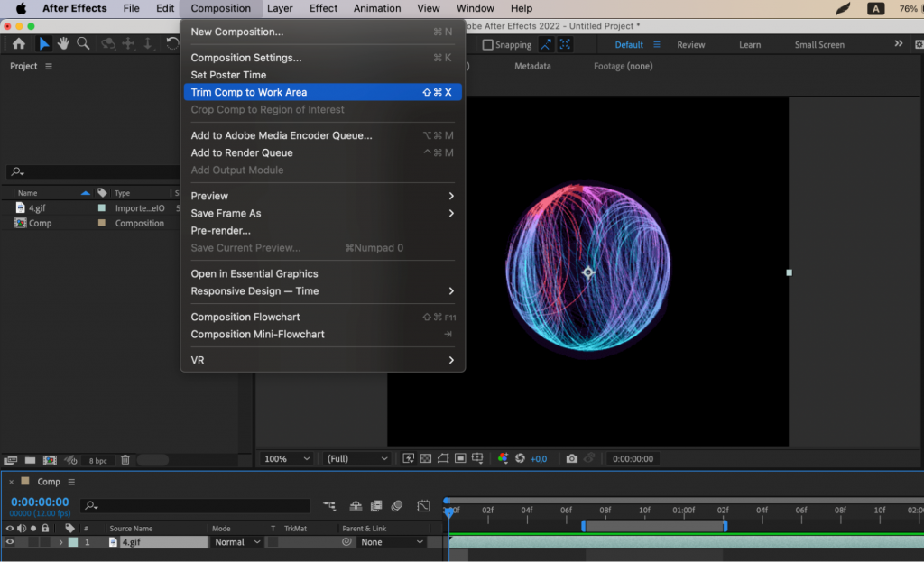Viewport: 924px width, 562px height.
Task: Switch to the Rotation tool
Action: pyautogui.click(x=171, y=43)
